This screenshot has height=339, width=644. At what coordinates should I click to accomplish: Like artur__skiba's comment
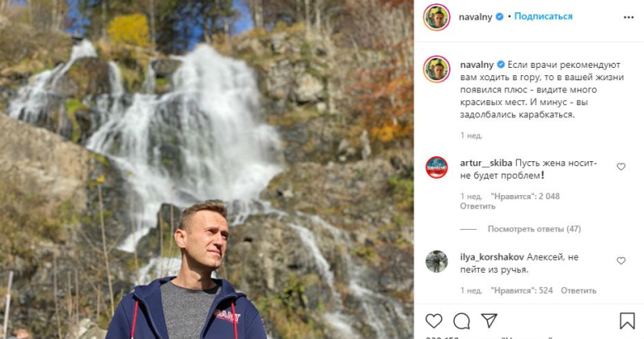[621, 167]
